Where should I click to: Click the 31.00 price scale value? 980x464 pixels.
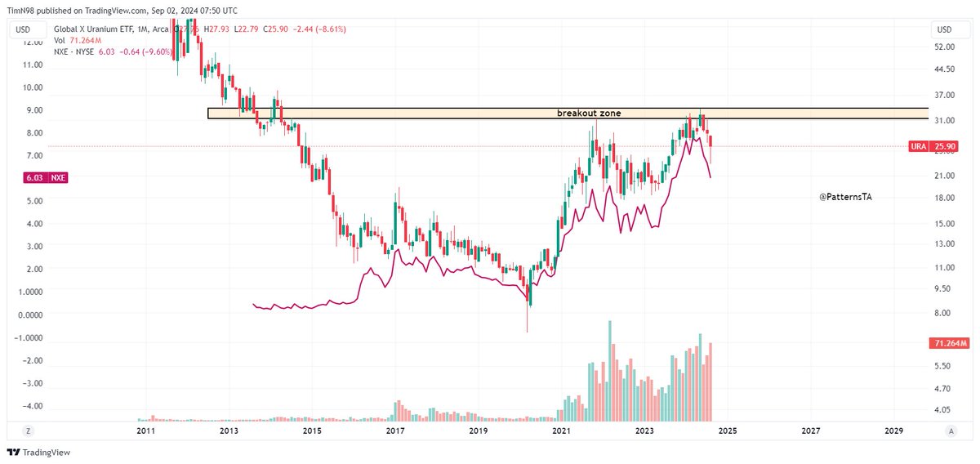[945, 121]
